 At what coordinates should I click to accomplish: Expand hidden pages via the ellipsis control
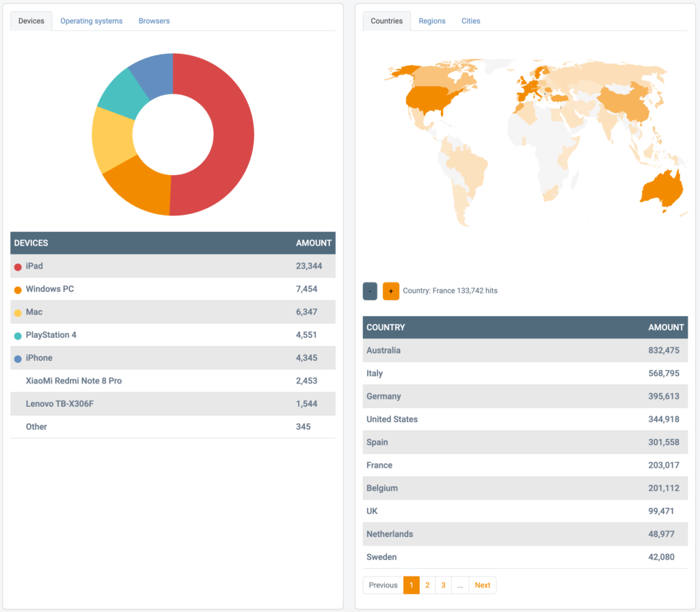point(460,585)
